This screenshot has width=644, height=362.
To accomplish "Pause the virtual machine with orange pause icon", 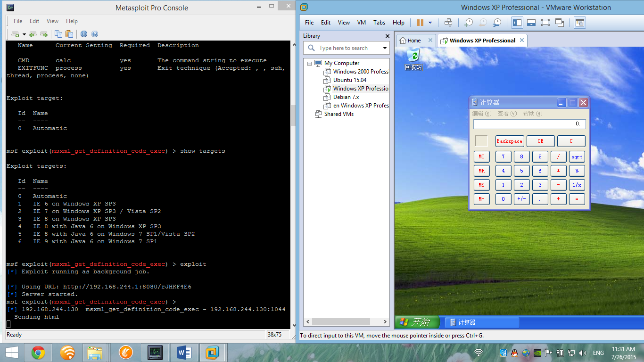I will coord(420,23).
